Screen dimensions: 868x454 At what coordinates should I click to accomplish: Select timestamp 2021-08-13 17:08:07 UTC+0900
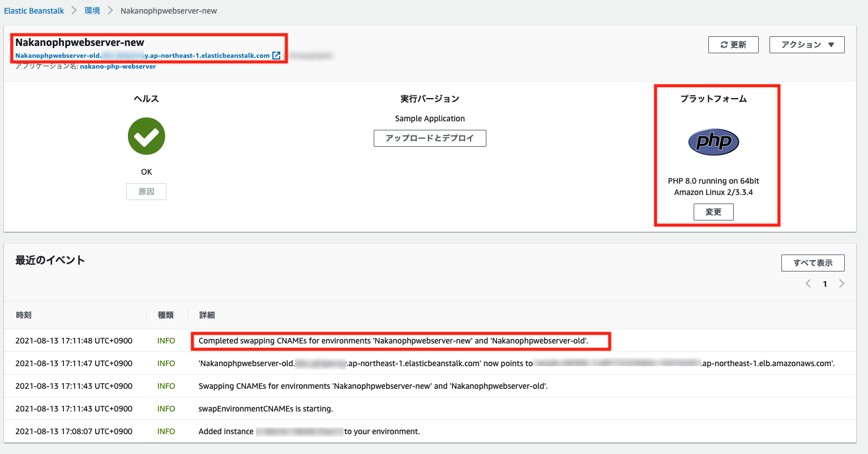(x=74, y=431)
